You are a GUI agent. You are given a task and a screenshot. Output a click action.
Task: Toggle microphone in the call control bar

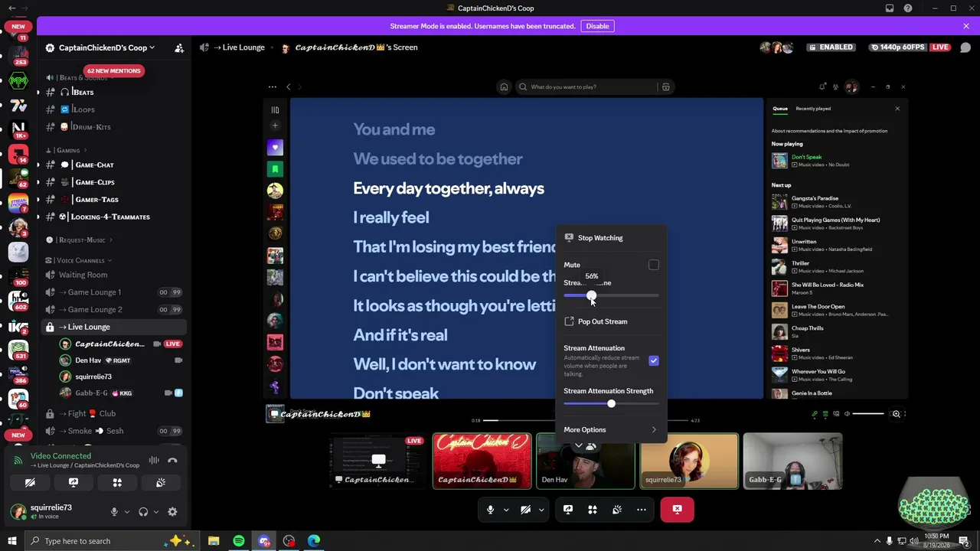click(491, 510)
